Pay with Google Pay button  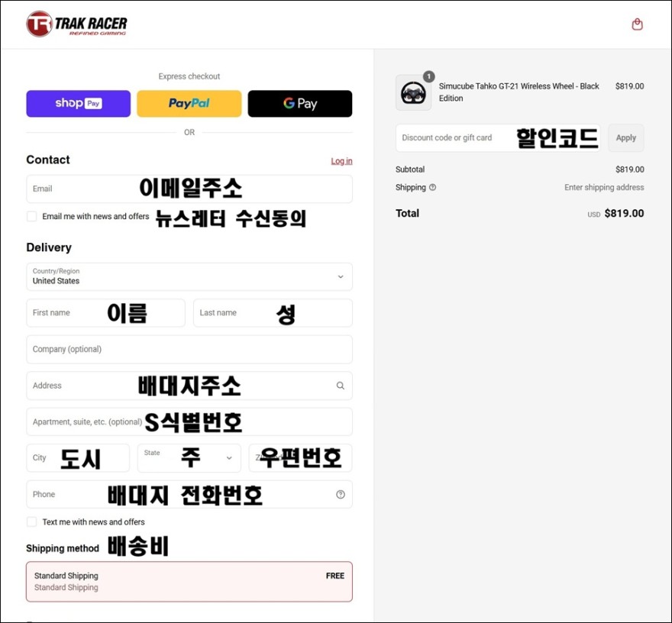click(300, 103)
